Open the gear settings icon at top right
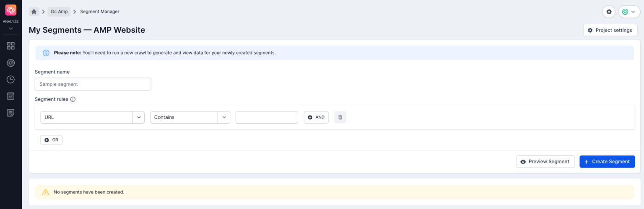 click(609, 12)
